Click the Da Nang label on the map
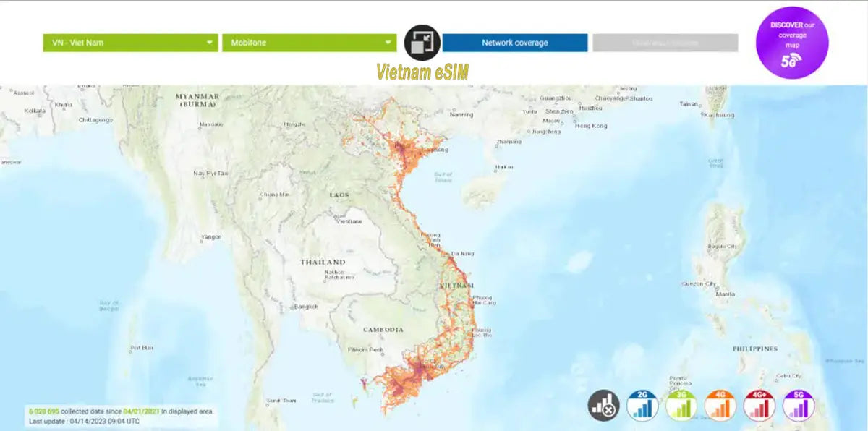The width and height of the screenshot is (868, 431). (462, 254)
